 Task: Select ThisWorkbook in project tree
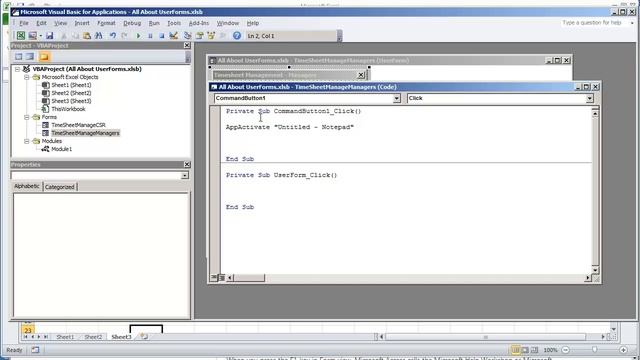(x=68, y=109)
